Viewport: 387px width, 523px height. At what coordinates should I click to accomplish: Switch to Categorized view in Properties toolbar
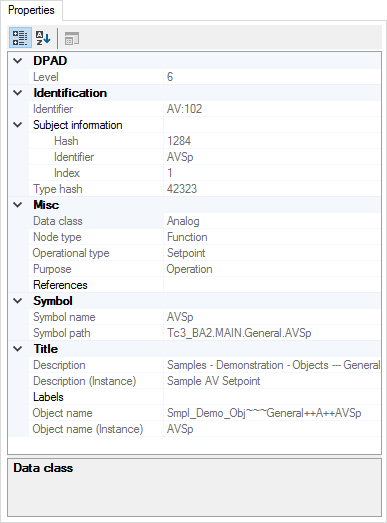[20, 38]
